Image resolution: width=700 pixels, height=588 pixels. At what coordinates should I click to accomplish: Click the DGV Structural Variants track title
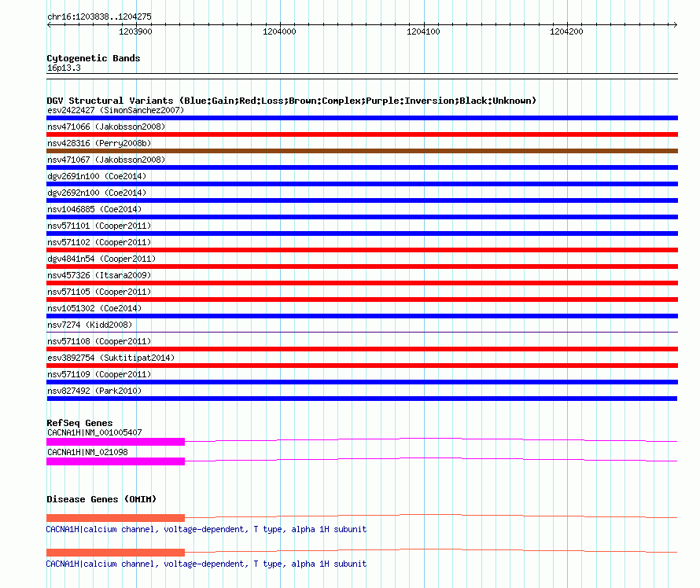pos(292,101)
